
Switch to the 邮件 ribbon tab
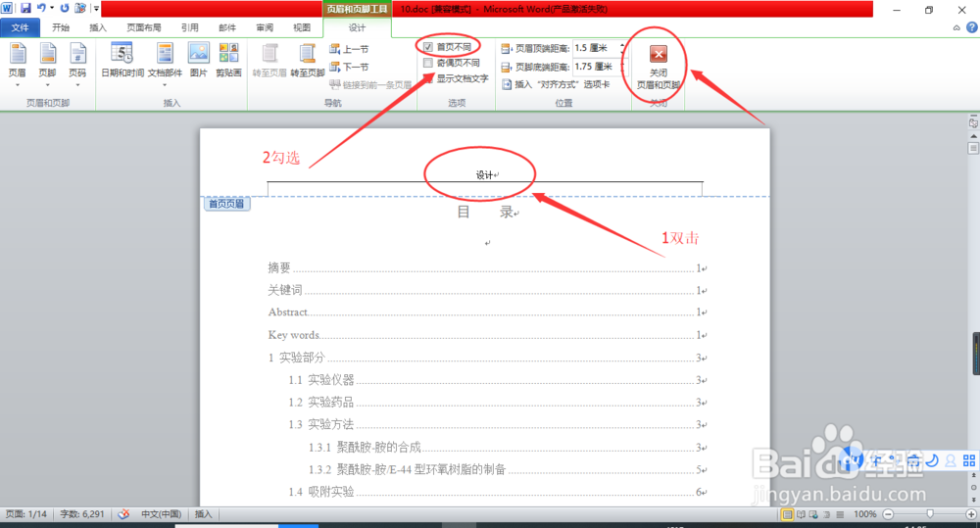(227, 27)
